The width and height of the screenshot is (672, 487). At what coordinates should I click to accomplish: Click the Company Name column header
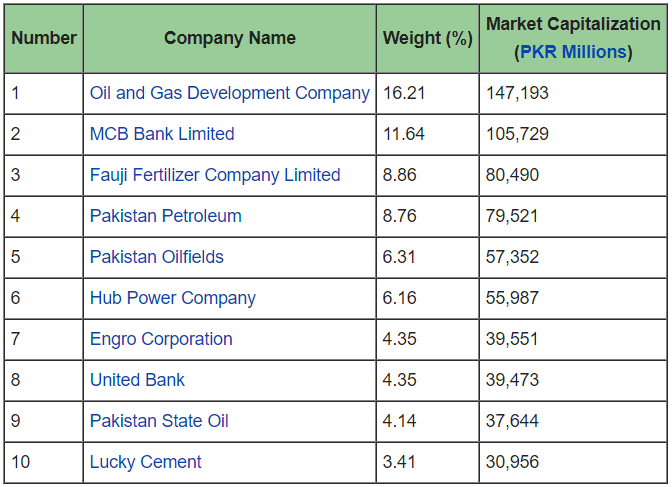[x=230, y=38]
